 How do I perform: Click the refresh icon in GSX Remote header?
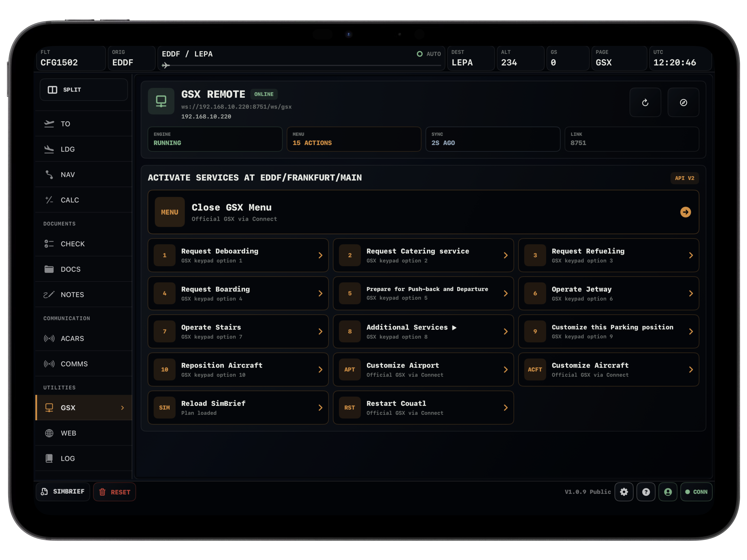[x=645, y=103]
